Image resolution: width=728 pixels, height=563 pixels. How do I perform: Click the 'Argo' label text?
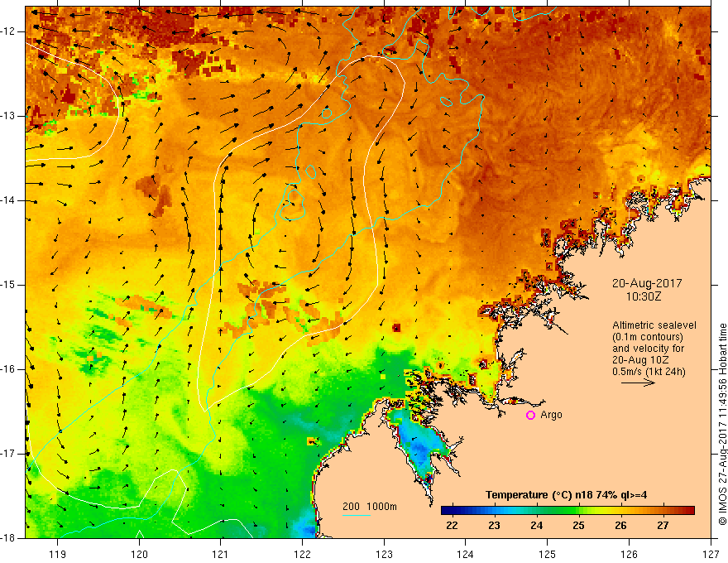click(x=551, y=415)
